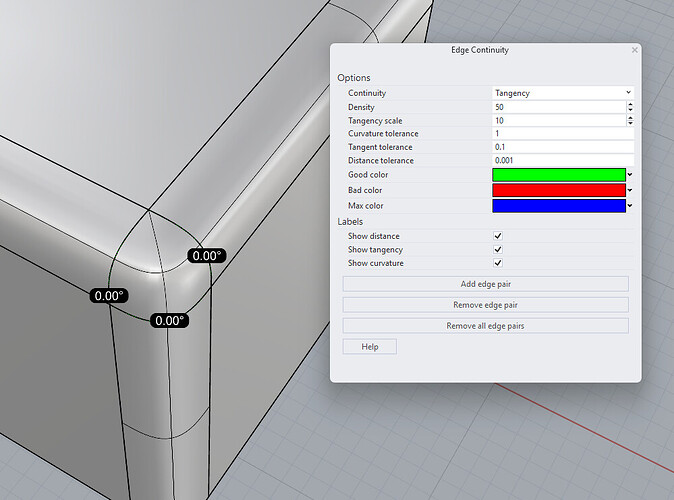Click the Show distance label

pyautogui.click(x=374, y=236)
